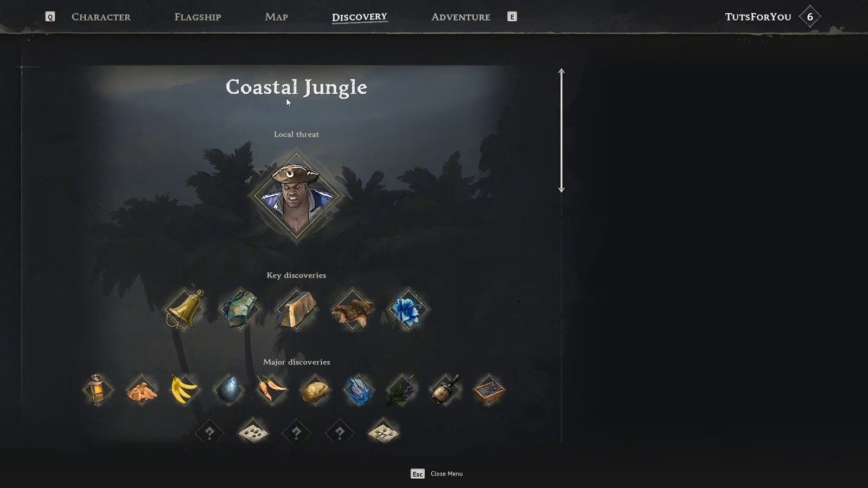Select the first undiscovered question mark slot
This screenshot has height=488, width=868.
(209, 433)
